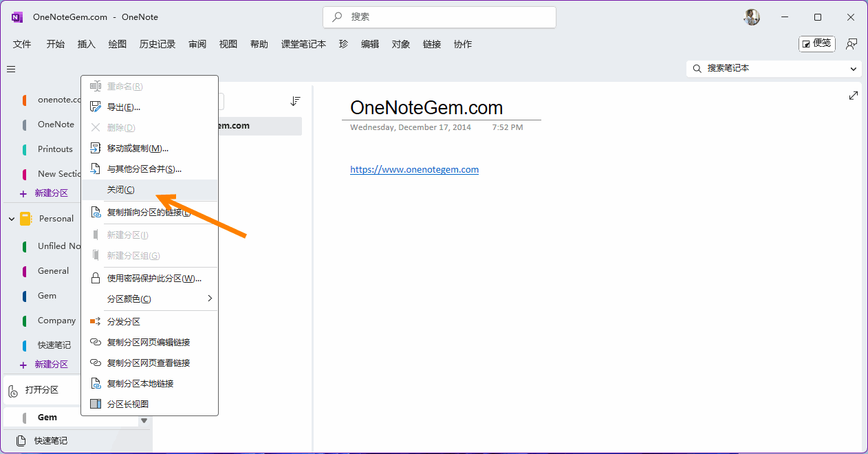
Task: Click the user account avatar
Action: pyautogui.click(x=752, y=17)
